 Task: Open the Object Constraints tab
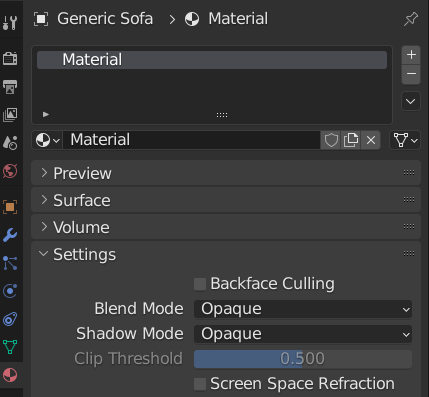pyautogui.click(x=10, y=319)
